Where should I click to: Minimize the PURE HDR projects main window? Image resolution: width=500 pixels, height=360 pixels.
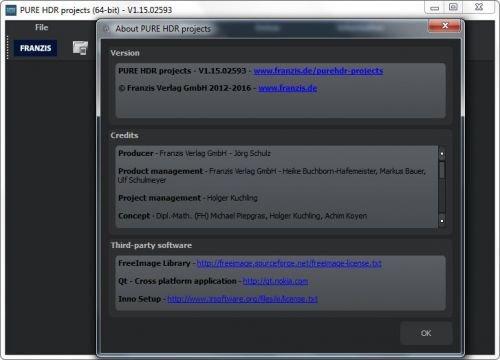[435, 8]
